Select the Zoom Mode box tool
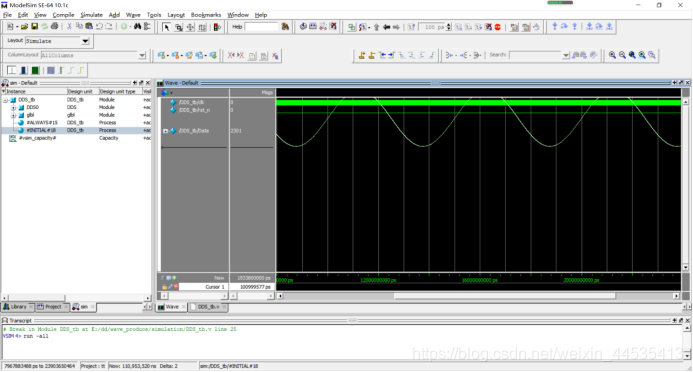The height and width of the screenshot is (372, 693). click(178, 27)
